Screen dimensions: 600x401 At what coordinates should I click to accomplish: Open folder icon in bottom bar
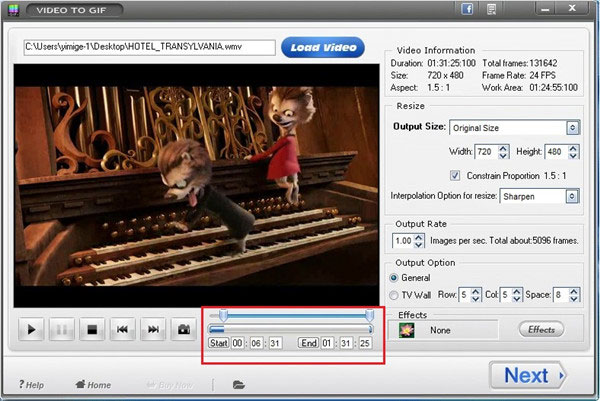[238, 385]
